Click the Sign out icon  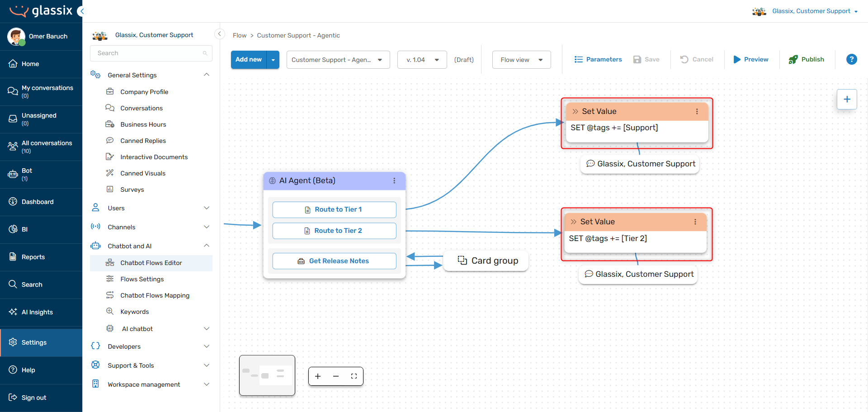(13, 398)
